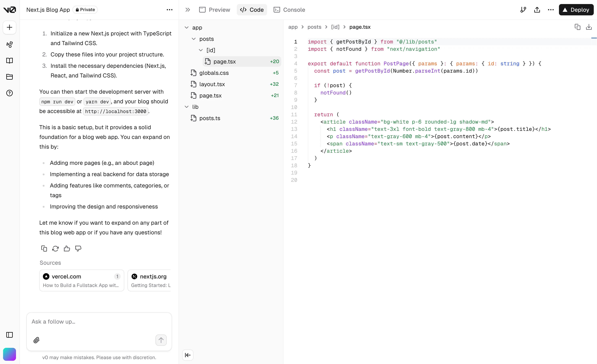Click the thumbs up feedback icon
Image resolution: width=597 pixels, height=364 pixels.
(67, 249)
